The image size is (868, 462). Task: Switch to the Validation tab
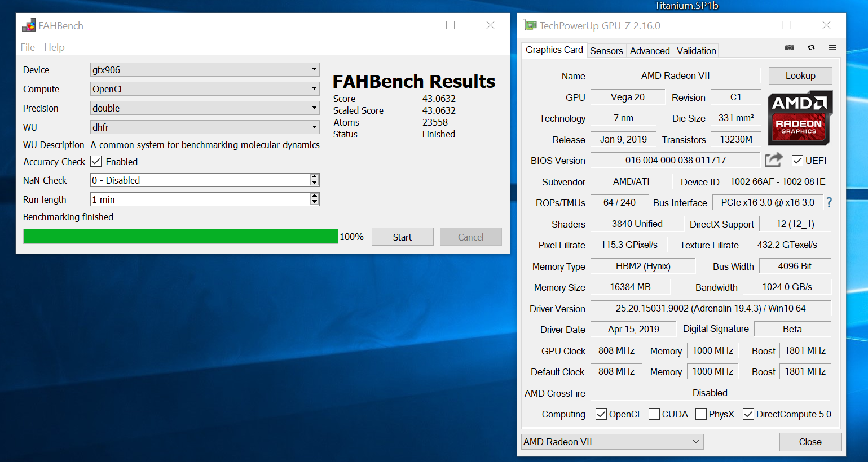click(697, 51)
